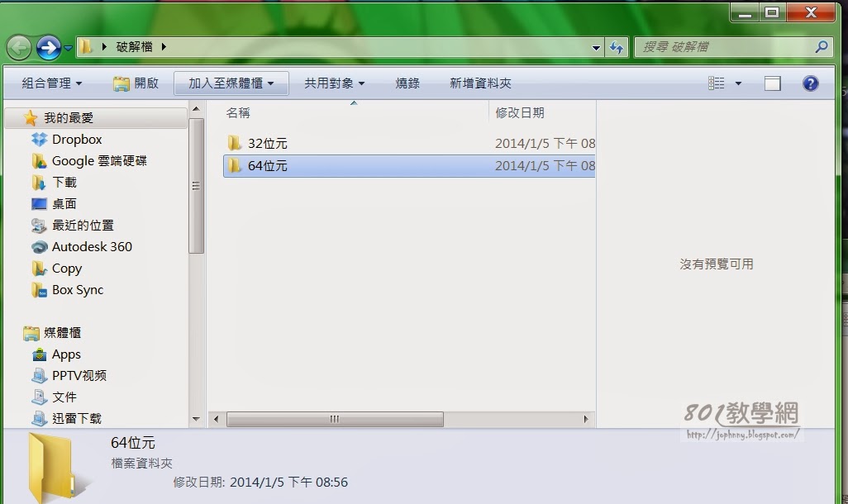Click the folder icon in the address bar
Image resolution: width=848 pixels, height=504 pixels.
[x=85, y=47]
